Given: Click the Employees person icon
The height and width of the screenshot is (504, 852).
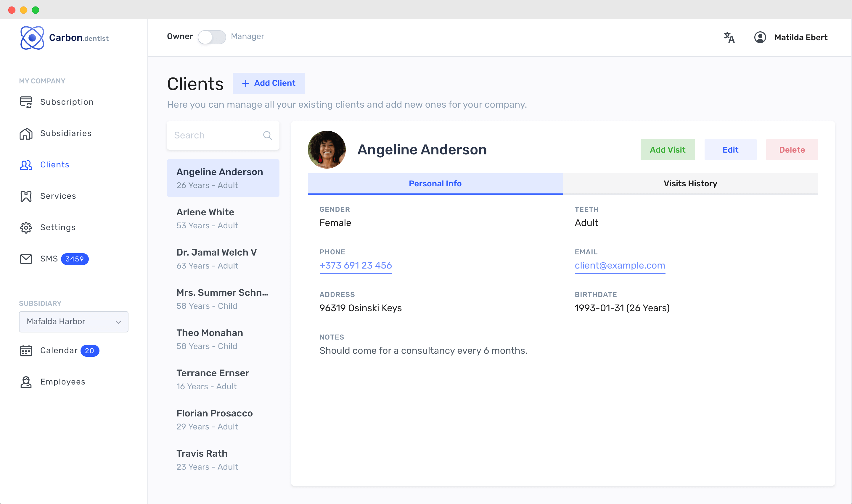Looking at the screenshot, I should point(26,382).
